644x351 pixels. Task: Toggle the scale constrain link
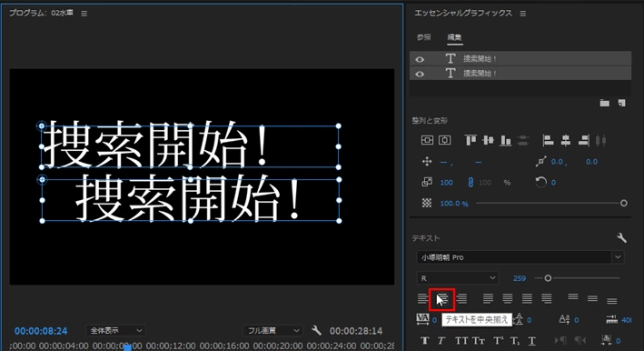pos(471,182)
